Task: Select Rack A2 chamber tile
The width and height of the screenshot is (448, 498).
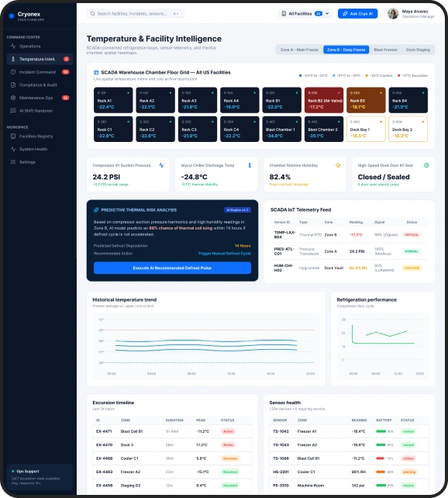Action: pyautogui.click(x=156, y=100)
